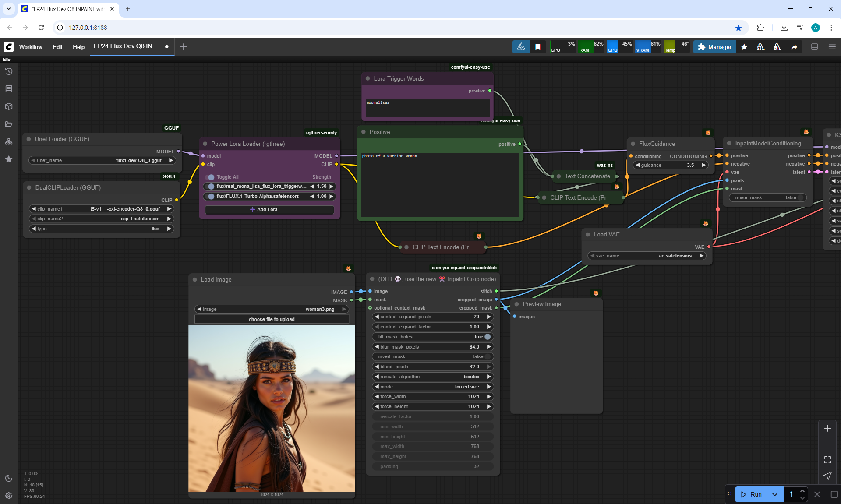
Task: Click choose file to upload button
Action: pyautogui.click(x=272, y=319)
